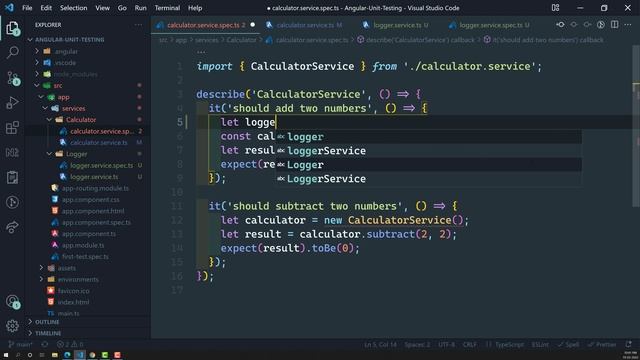Split the editor to the right
Image resolution: width=640 pixels, height=360 pixels.
(x=614, y=25)
